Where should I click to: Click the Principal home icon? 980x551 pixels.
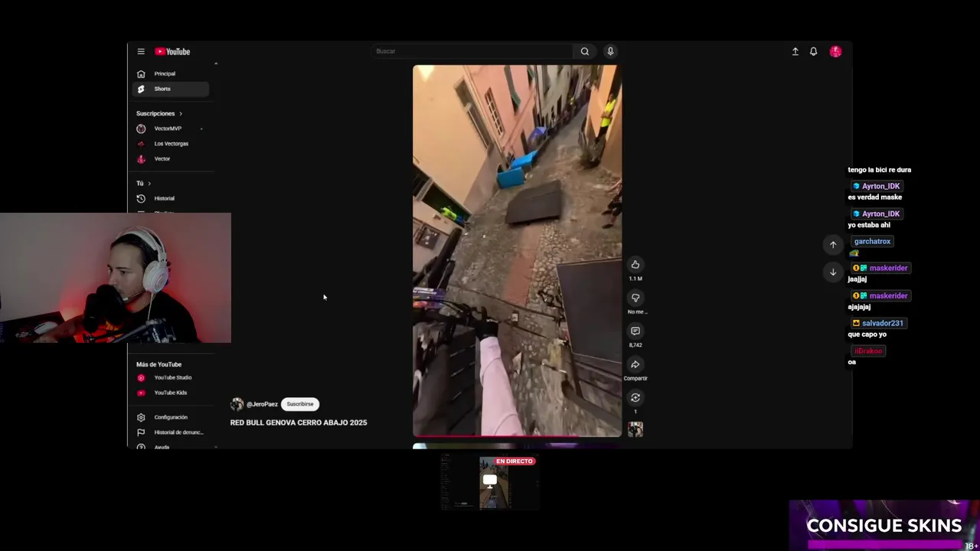[141, 73]
